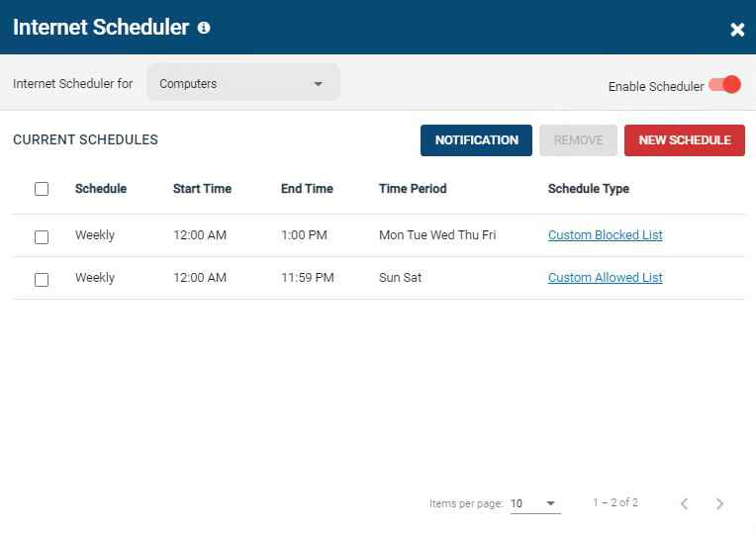Open the Computers group dropdown

click(242, 84)
